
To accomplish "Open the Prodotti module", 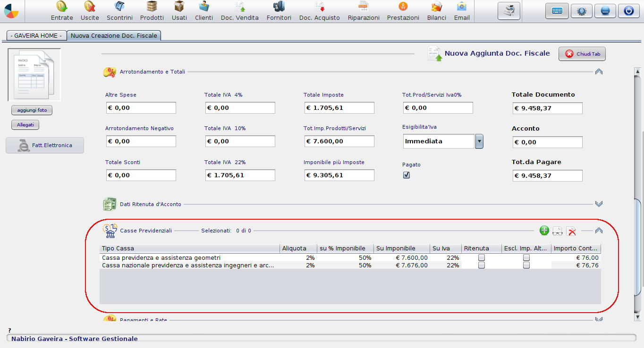I will pyautogui.click(x=152, y=11).
